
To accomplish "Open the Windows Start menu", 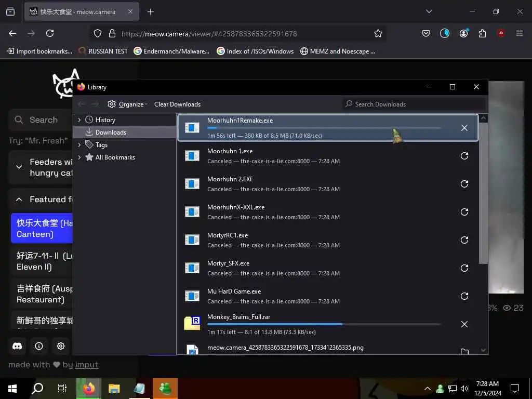I will coord(12,389).
